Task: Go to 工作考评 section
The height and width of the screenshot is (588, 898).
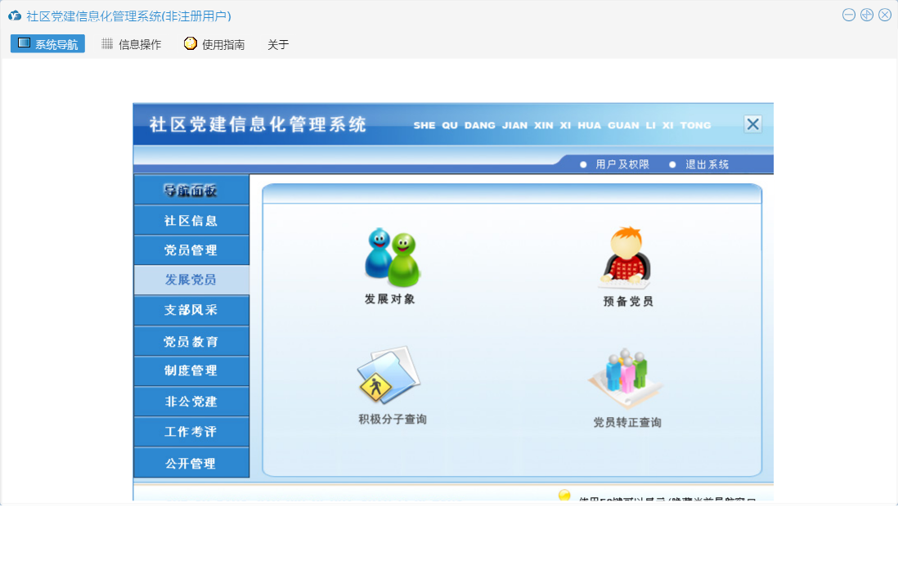Action: [191, 432]
